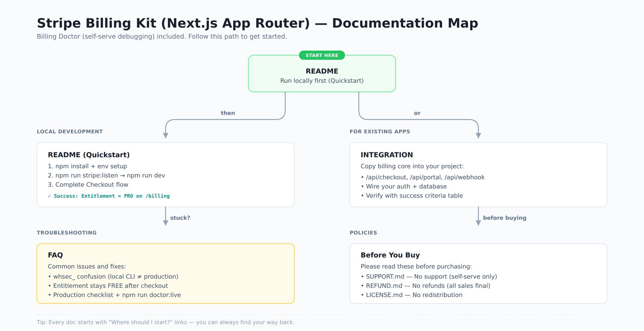Click the 'stuck?' connector label
The image size is (644, 331).
click(180, 218)
